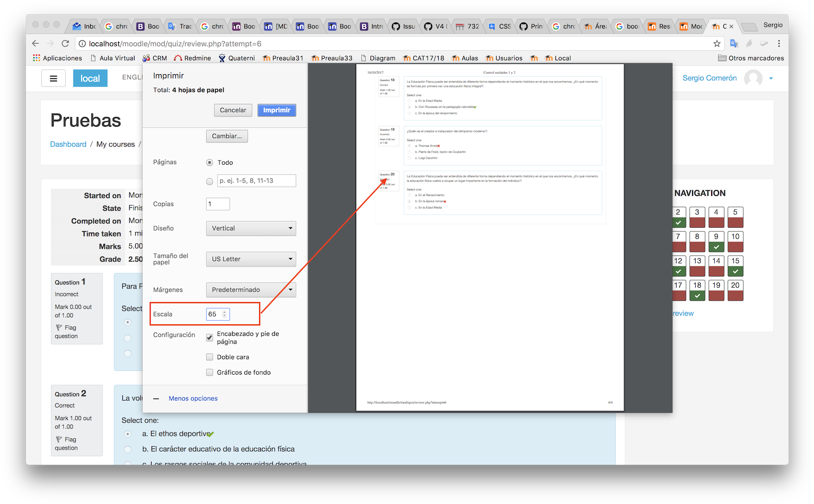Click the browser back arrow
814x504 pixels.
click(x=36, y=43)
